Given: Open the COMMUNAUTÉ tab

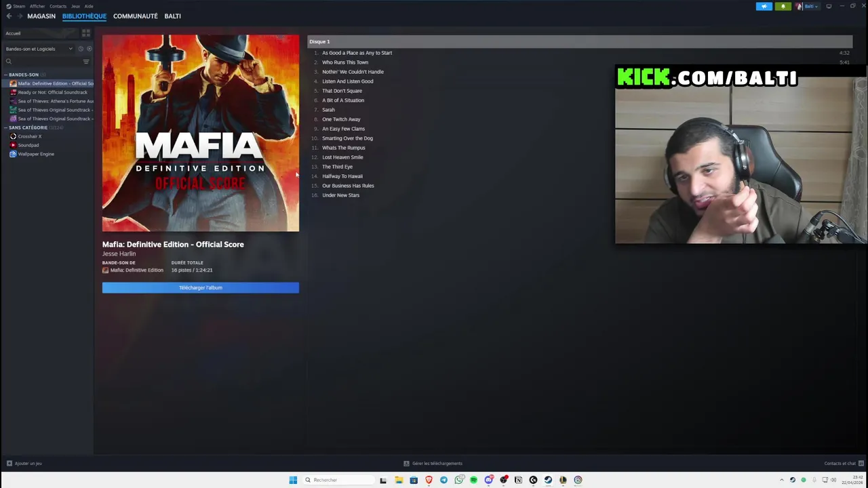Looking at the screenshot, I should tap(136, 16).
